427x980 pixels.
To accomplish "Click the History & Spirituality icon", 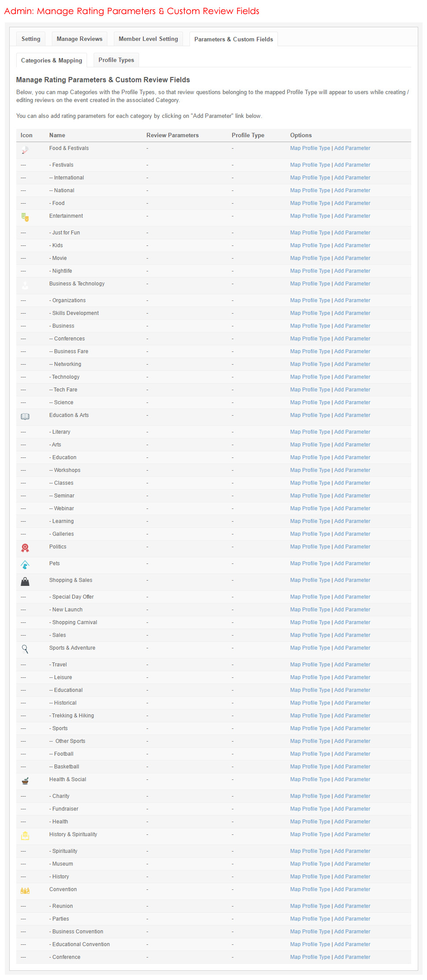I will click(25, 836).
